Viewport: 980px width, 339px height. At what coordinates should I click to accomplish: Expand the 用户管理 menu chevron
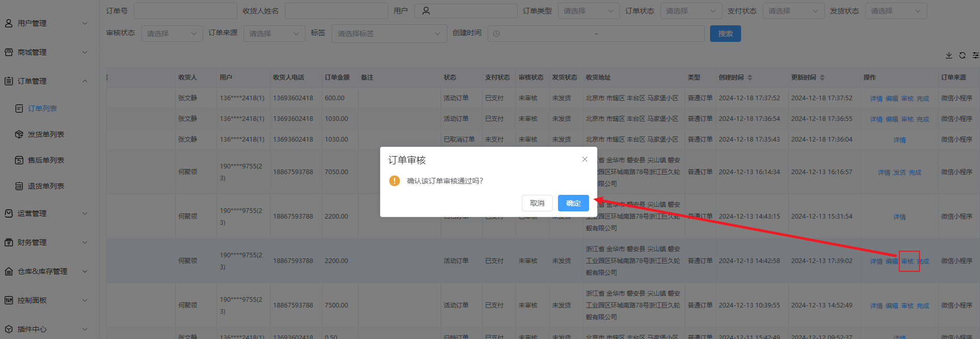(85, 23)
